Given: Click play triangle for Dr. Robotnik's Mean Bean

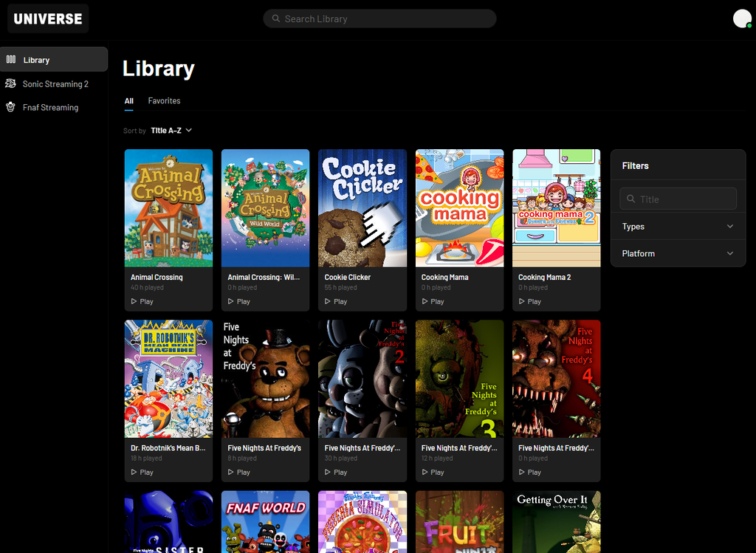Looking at the screenshot, I should coord(134,472).
